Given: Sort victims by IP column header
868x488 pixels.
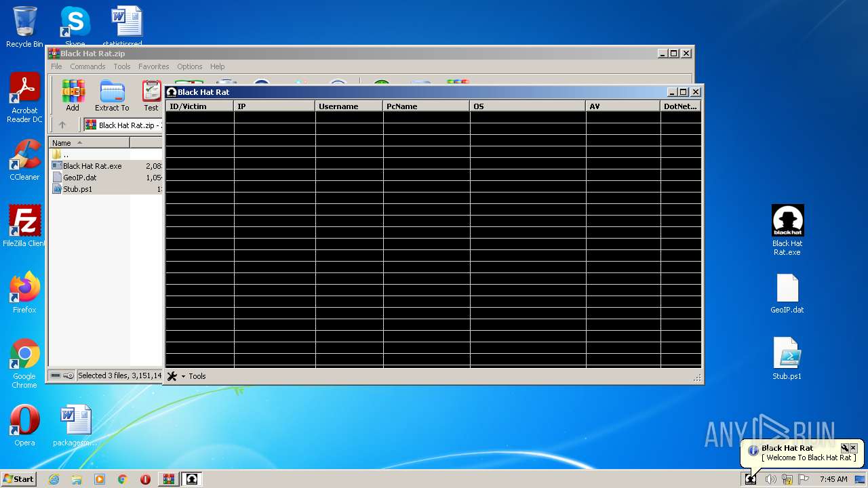Looking at the screenshot, I should click(275, 106).
